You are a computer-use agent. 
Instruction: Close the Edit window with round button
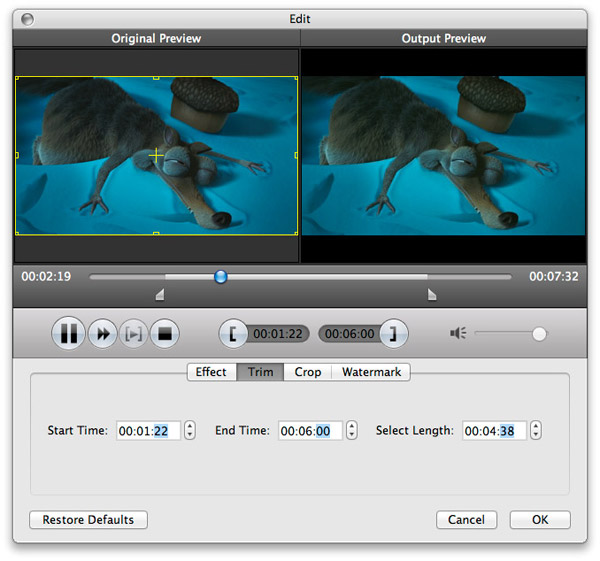tap(28, 19)
